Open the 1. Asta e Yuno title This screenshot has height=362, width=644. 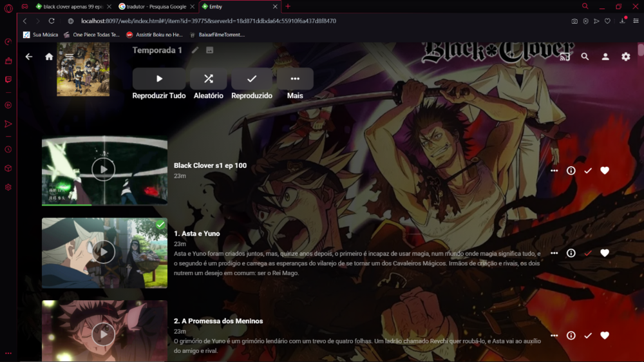[x=196, y=233]
